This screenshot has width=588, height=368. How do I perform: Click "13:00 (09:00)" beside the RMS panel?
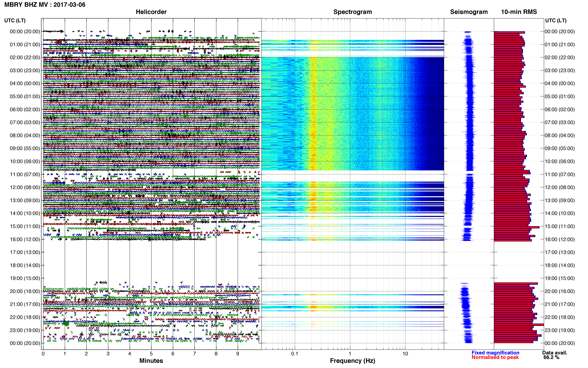[560, 200]
